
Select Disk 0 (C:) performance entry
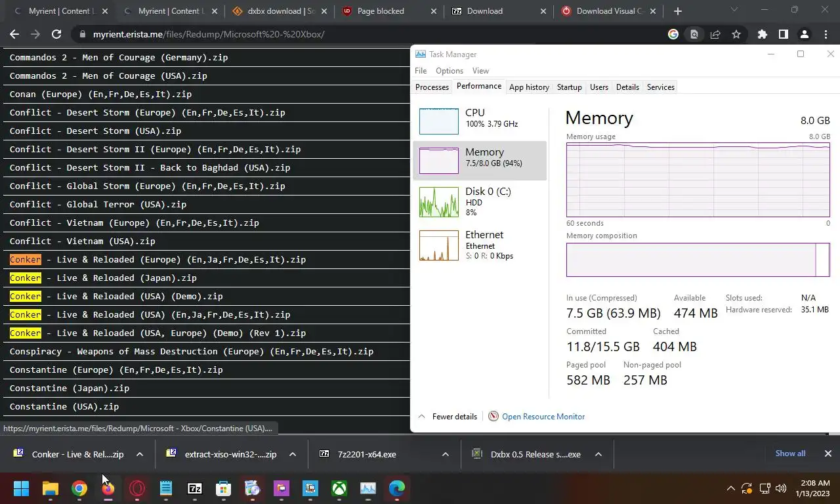coord(480,201)
